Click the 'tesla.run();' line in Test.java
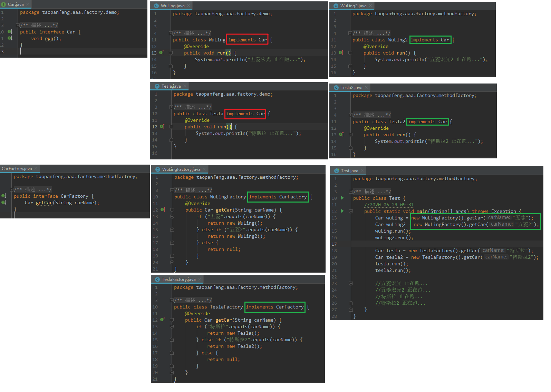 (391, 264)
